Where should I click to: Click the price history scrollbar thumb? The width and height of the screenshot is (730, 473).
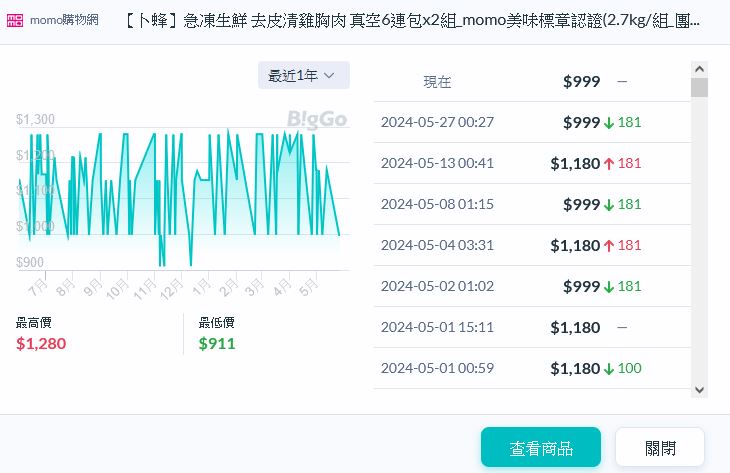(x=699, y=87)
